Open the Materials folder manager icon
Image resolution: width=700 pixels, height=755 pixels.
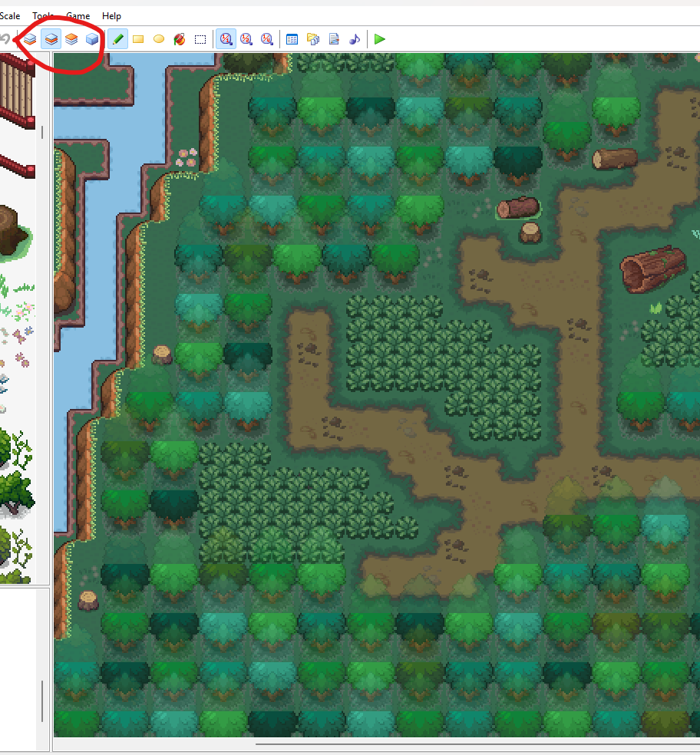(x=313, y=39)
